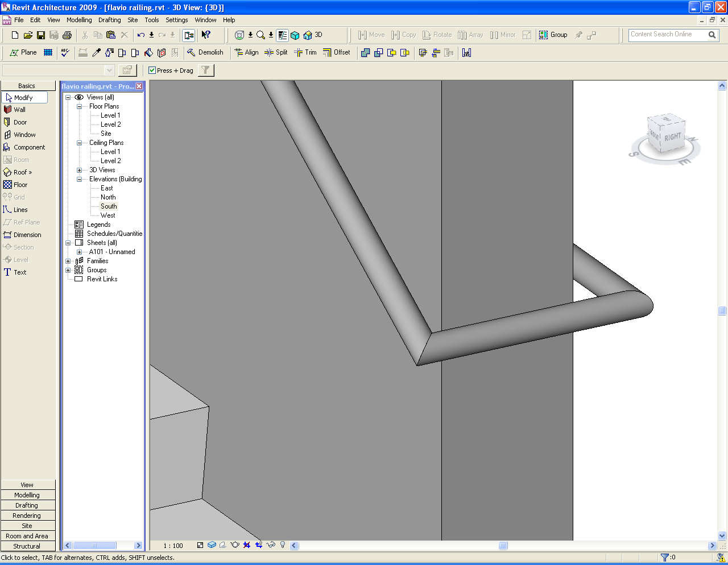Viewport: 728px width, 565px height.
Task: Click the ViewCube RIGHT face
Action: (x=672, y=137)
